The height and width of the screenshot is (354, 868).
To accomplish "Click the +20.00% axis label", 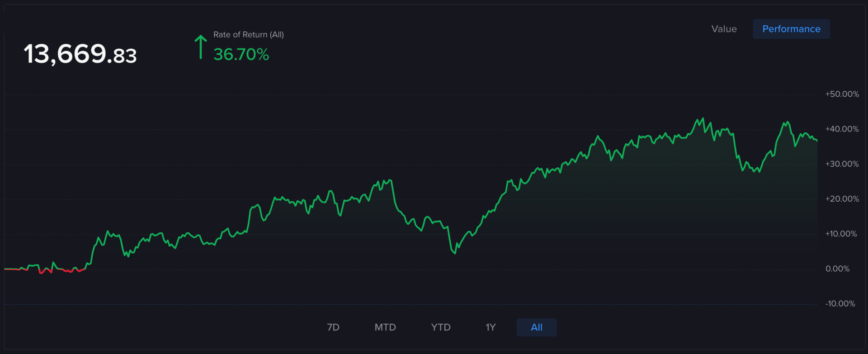I will tap(842, 199).
